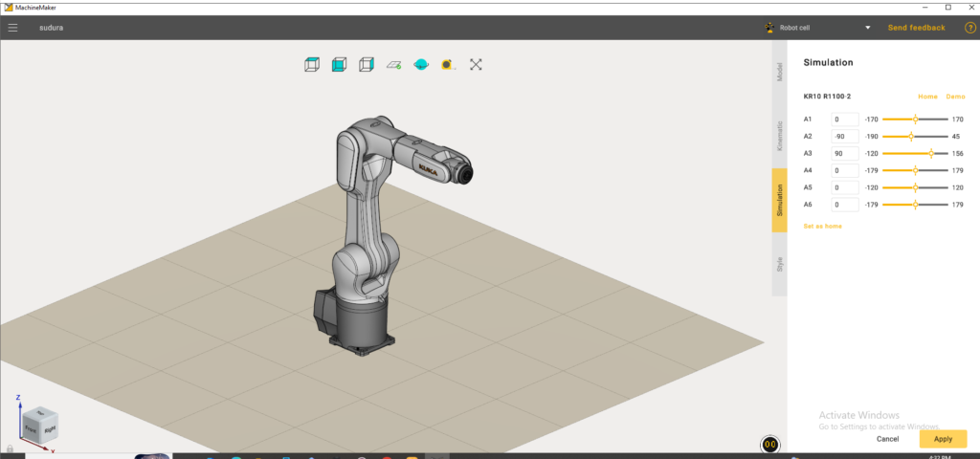This screenshot has height=459, width=980.
Task: Activate the tape measure tool
Action: pos(447,64)
